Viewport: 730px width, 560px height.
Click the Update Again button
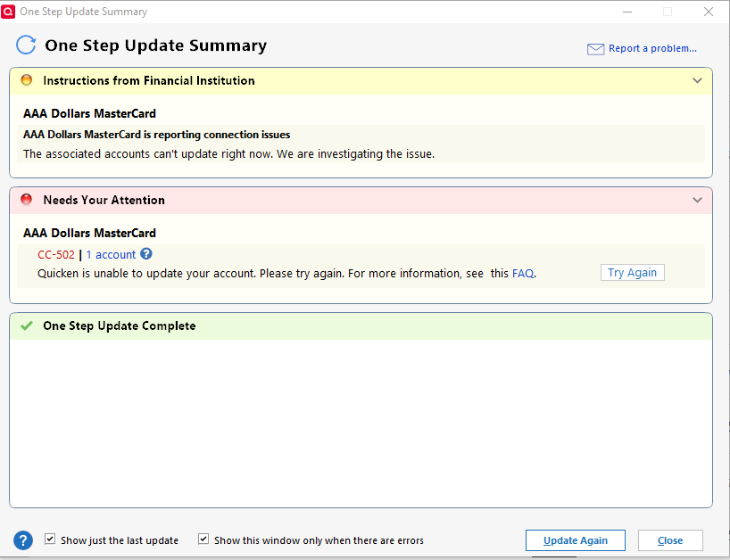pos(576,540)
